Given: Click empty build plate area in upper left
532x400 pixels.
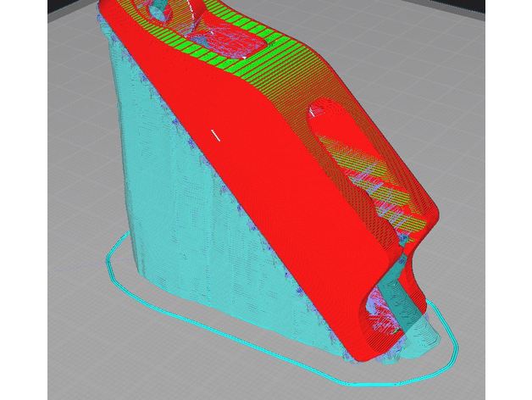Looking at the screenshot, I should (x=42, y=51).
